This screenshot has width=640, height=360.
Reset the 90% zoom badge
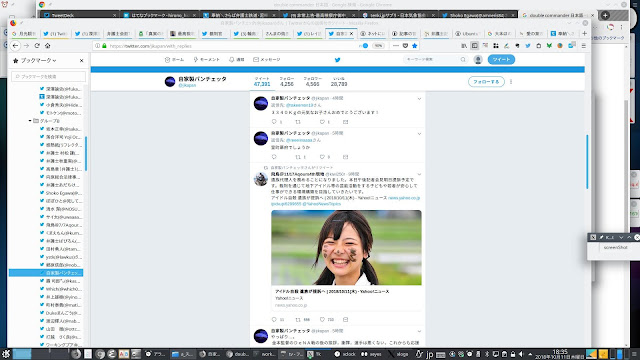[x=378, y=46]
